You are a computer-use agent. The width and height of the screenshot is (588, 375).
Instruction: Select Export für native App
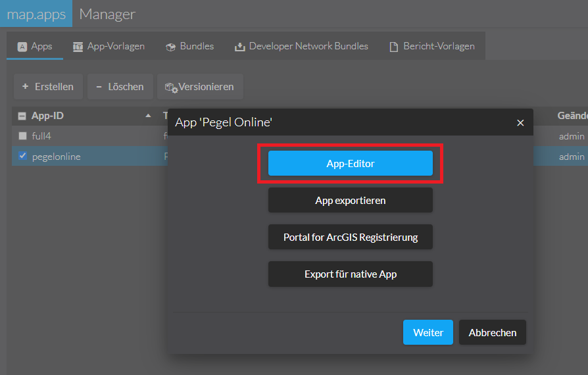point(351,274)
